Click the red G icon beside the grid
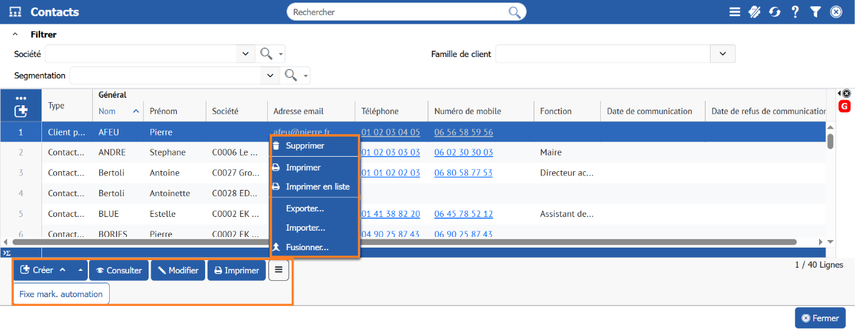This screenshot has height=331, width=868. tap(844, 106)
